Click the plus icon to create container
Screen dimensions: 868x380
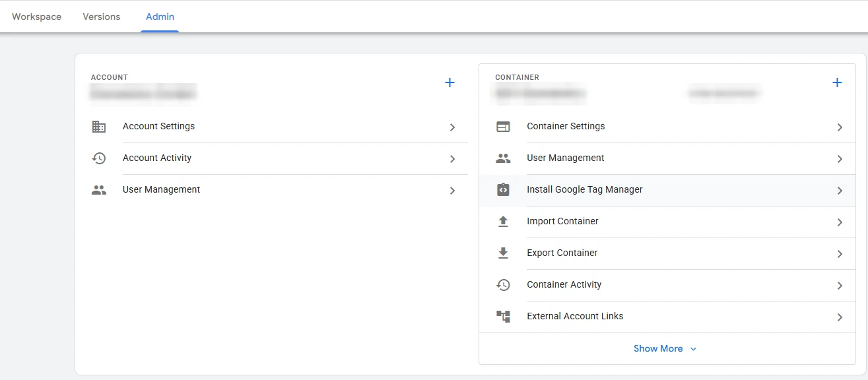point(837,82)
